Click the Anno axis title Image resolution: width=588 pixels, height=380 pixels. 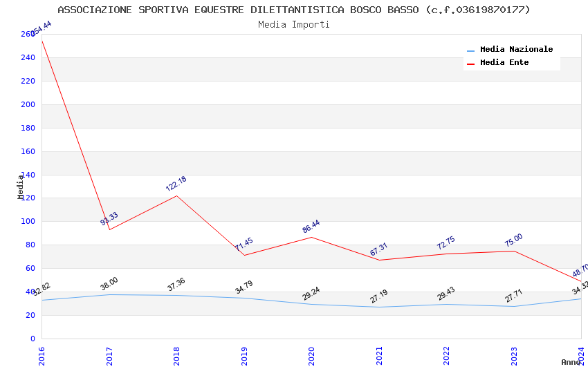pyautogui.click(x=571, y=362)
